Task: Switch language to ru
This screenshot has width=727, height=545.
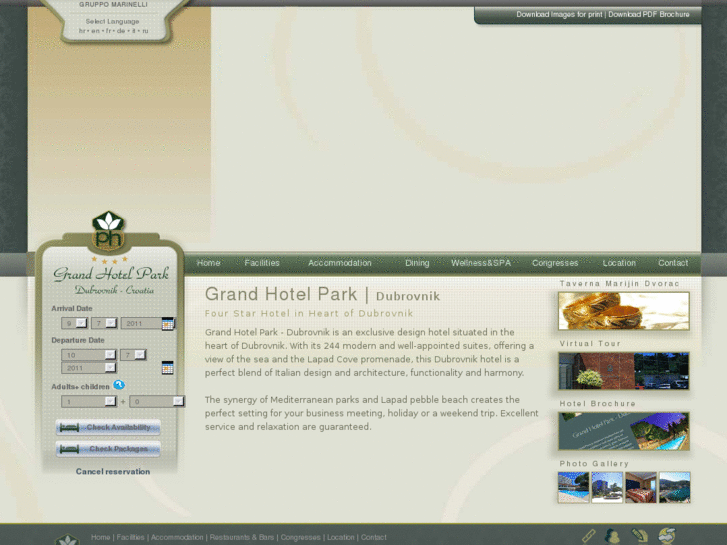Action: coord(145,31)
